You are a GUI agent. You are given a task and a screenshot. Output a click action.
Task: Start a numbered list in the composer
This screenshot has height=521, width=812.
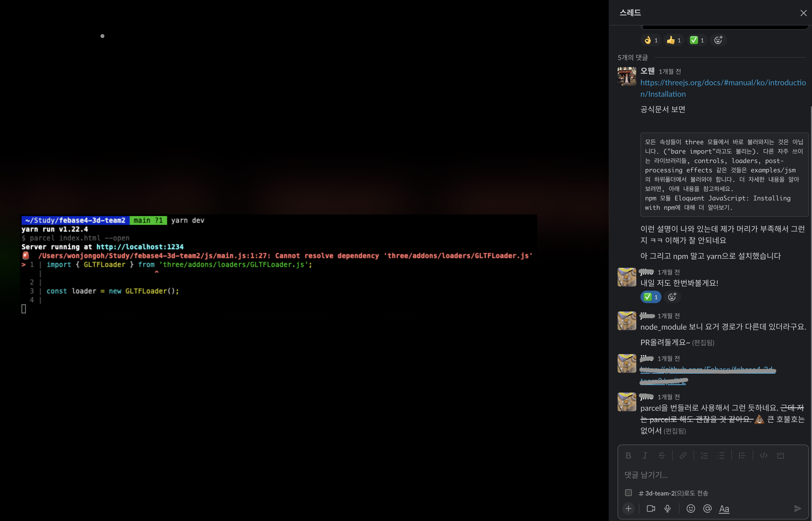point(704,455)
